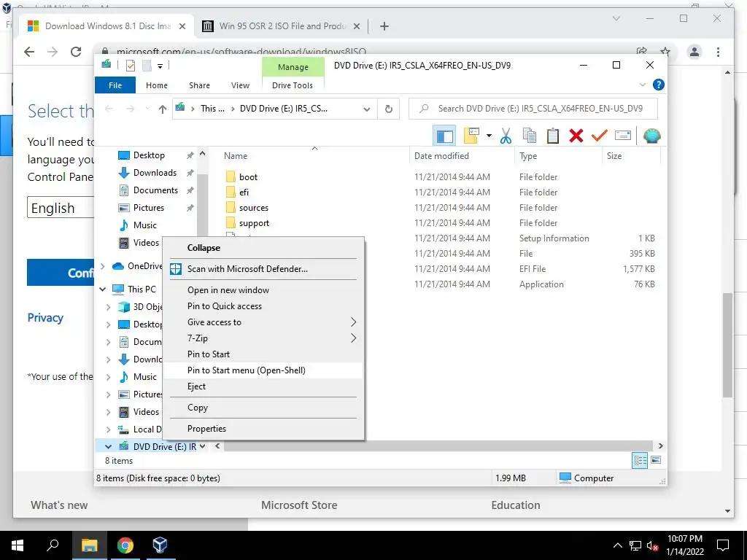Viewport: 747px width, 560px height.
Task: Toggle the navigation pane toolbar icon
Action: click(x=444, y=136)
